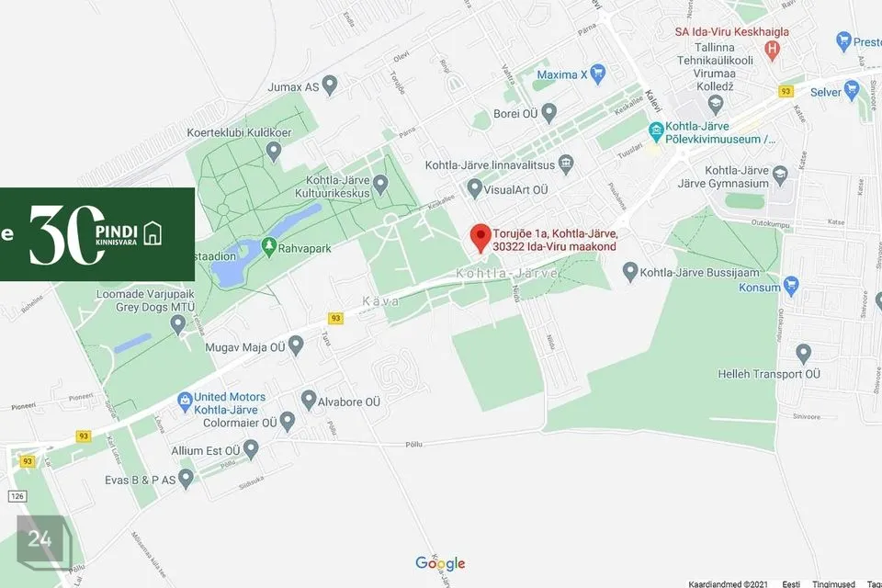Select the Jumax AS location pin
The height and width of the screenshot is (588, 882).
pyautogui.click(x=330, y=85)
